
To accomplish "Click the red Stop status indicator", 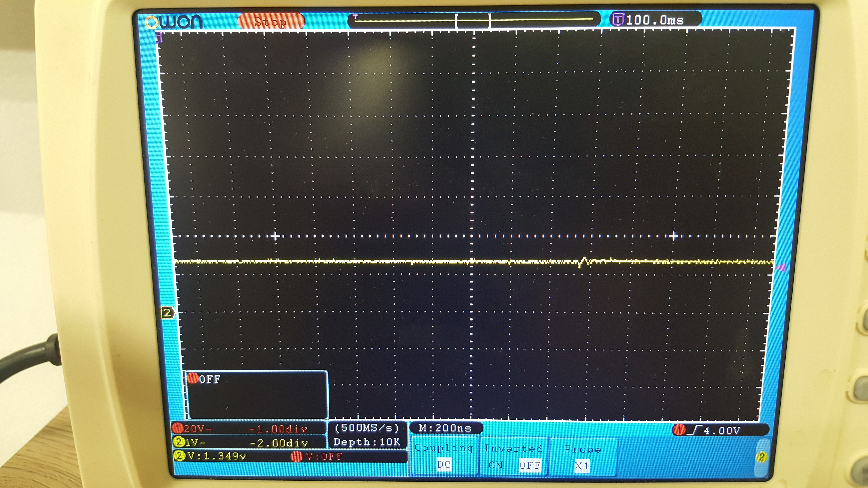I will tap(271, 22).
